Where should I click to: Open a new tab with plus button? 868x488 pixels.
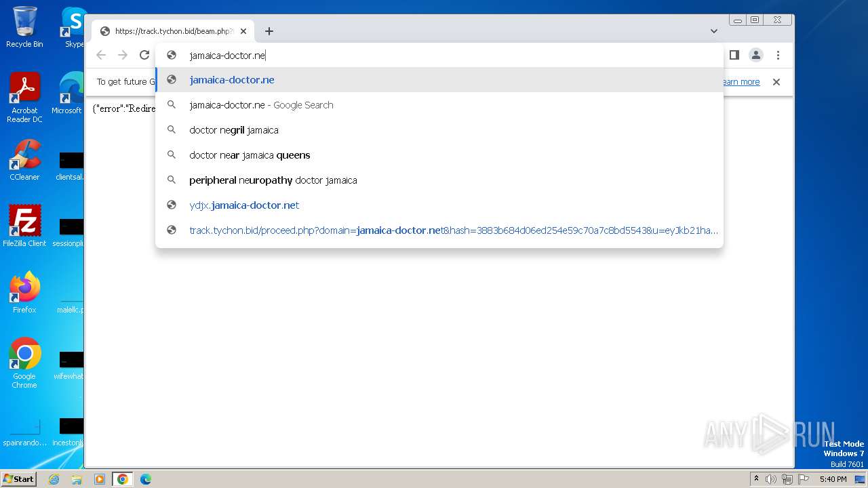pos(269,31)
